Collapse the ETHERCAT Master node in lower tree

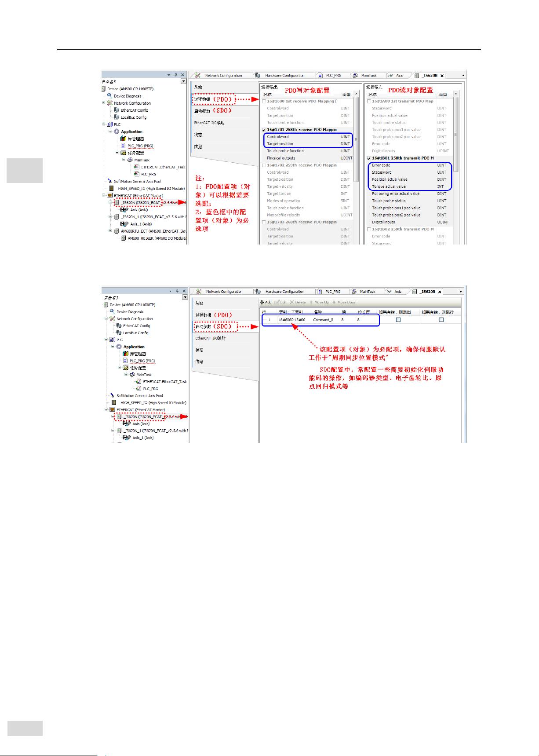coord(107,409)
